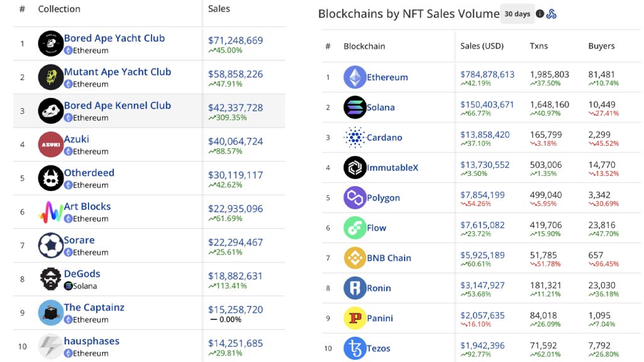Open the Bored Ape Yacht Club collection link
Viewport: 644px width, 362px height.
(x=115, y=38)
